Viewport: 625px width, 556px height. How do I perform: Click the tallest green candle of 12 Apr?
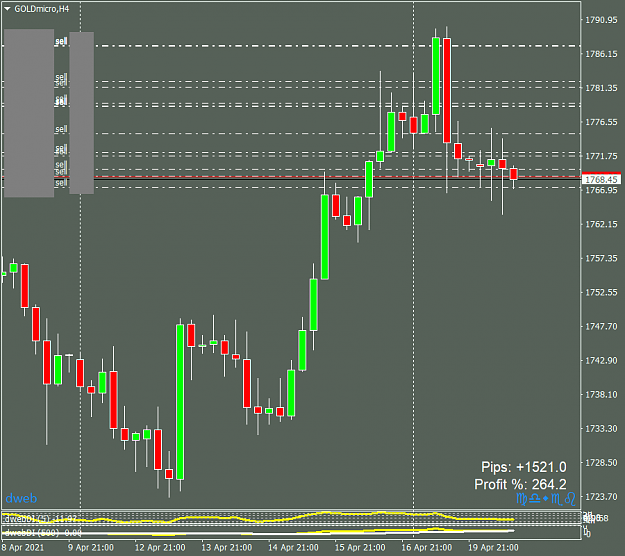[180, 402]
